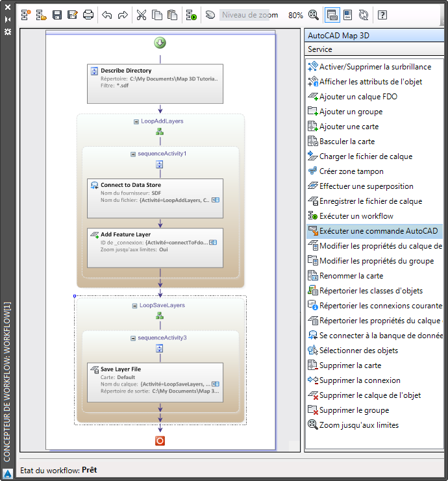Select Ajouter une carte activity

375,127
